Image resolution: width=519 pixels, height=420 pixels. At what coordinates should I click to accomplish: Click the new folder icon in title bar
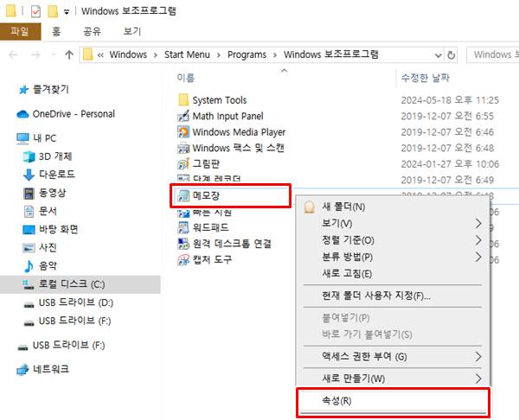click(53, 11)
